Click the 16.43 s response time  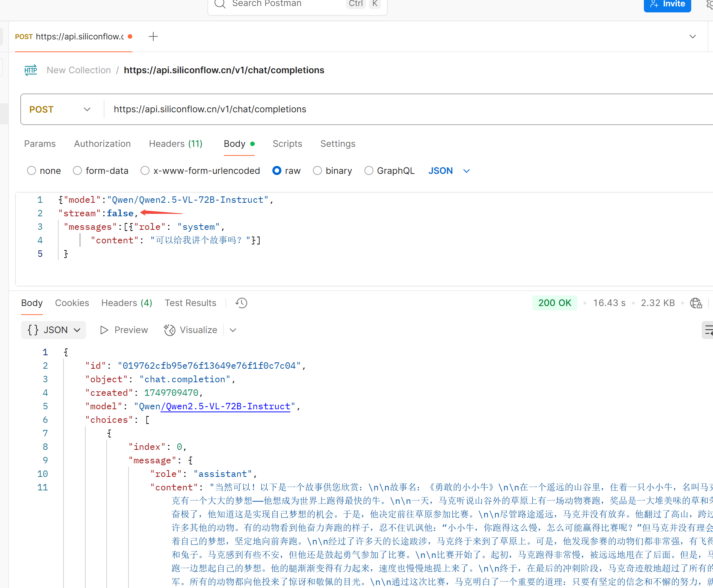pos(609,303)
